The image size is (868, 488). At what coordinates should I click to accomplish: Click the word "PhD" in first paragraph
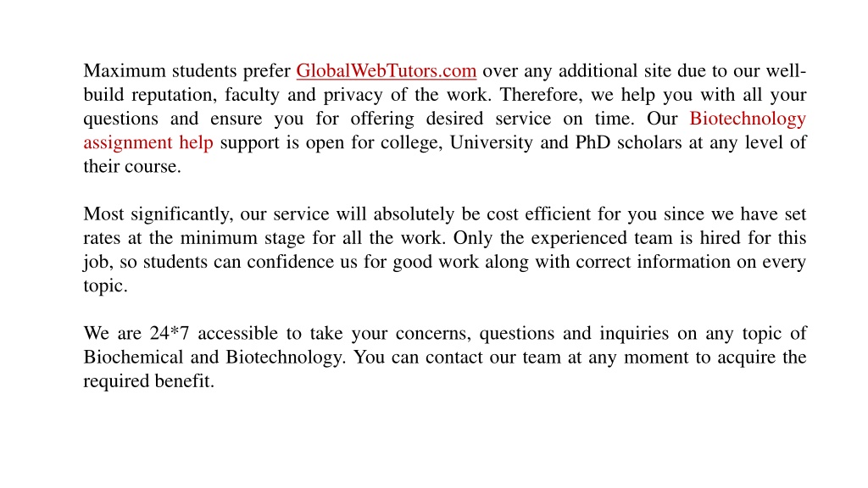[593, 142]
